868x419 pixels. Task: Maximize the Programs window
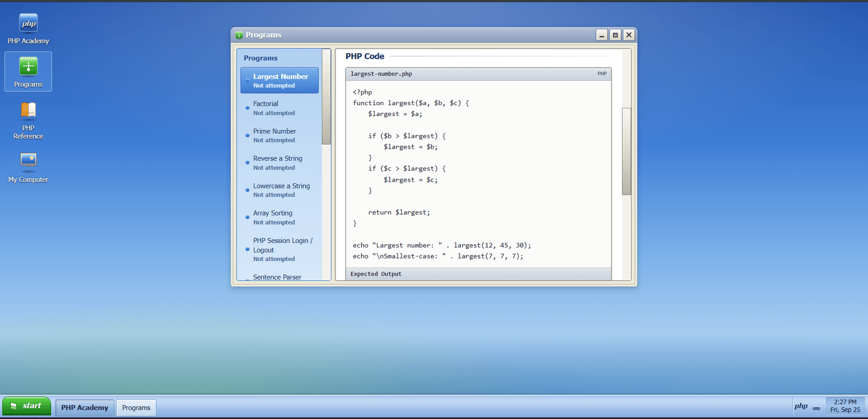tap(615, 35)
